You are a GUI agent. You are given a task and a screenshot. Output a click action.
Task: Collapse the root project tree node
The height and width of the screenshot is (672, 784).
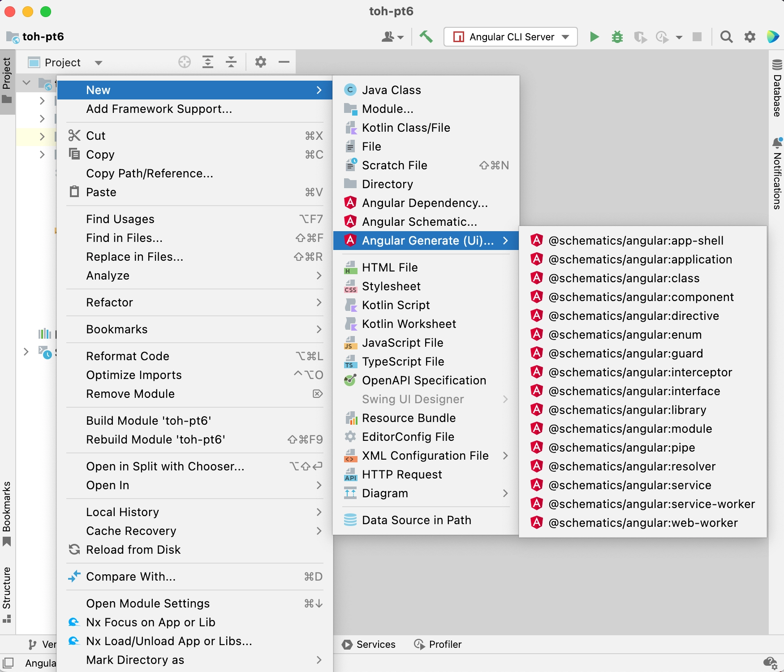click(26, 83)
